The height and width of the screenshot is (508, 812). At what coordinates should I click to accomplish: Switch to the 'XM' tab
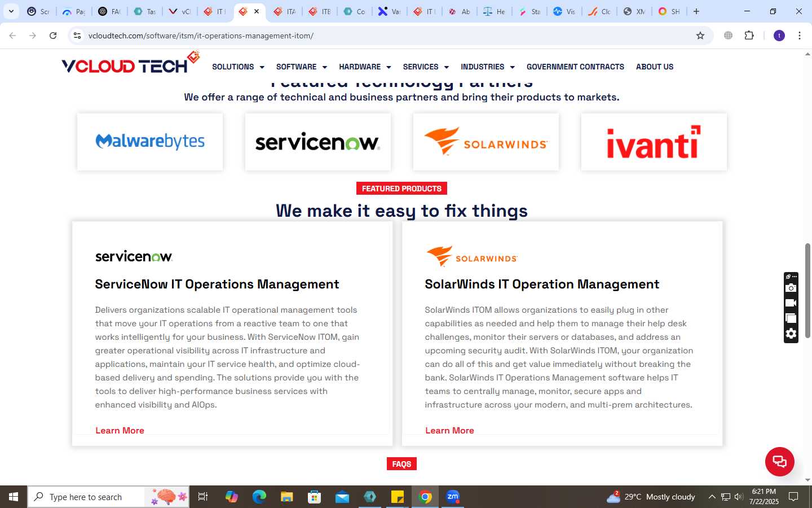tap(634, 11)
